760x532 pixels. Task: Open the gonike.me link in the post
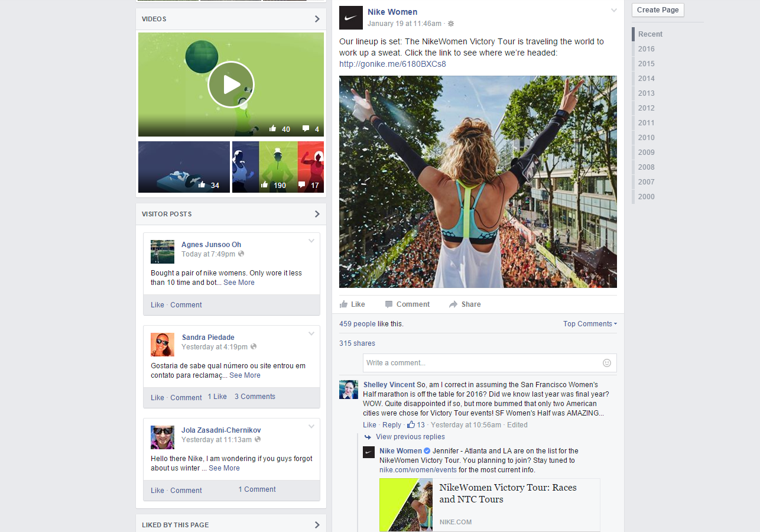pyautogui.click(x=392, y=64)
